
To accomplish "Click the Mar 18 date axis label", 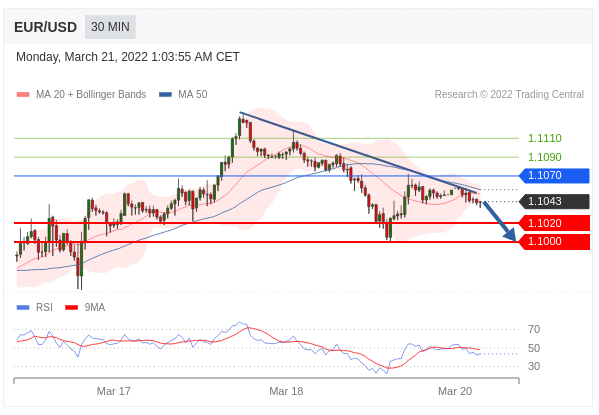I will point(286,391).
